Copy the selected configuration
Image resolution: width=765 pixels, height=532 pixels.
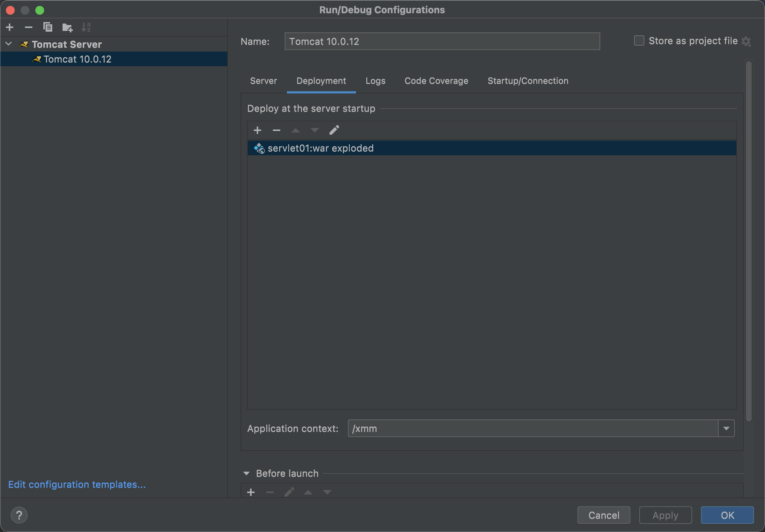48,27
